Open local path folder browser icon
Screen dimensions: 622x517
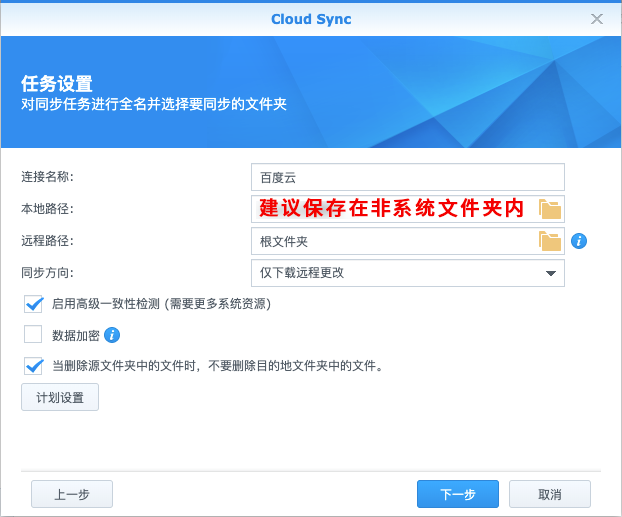coord(550,209)
